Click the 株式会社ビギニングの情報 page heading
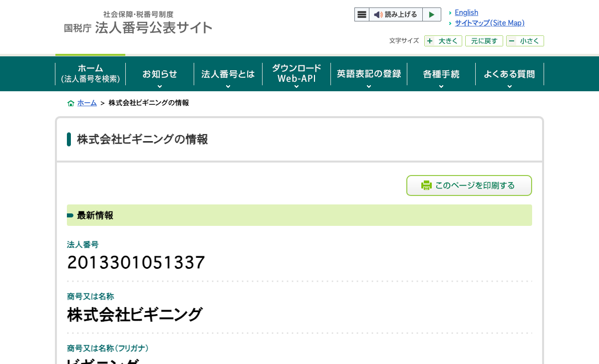 [x=142, y=140]
